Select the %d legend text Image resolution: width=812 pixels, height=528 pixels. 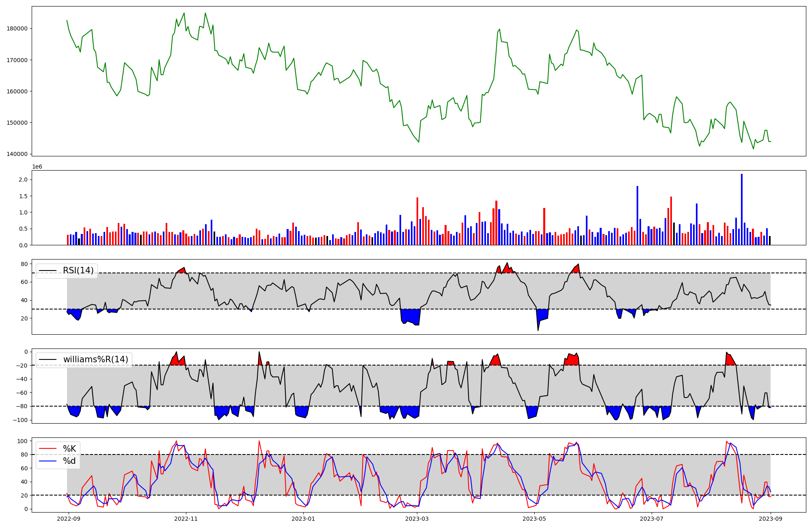69,461
